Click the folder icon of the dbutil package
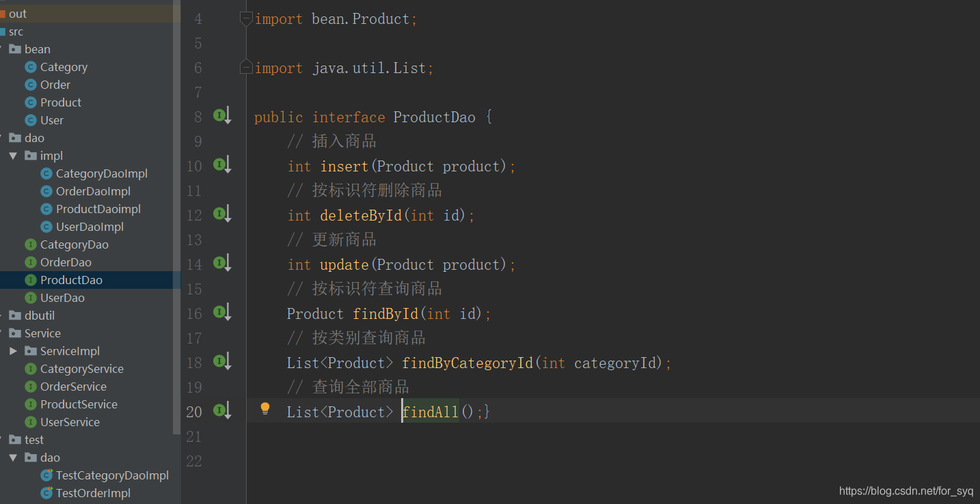 point(15,316)
